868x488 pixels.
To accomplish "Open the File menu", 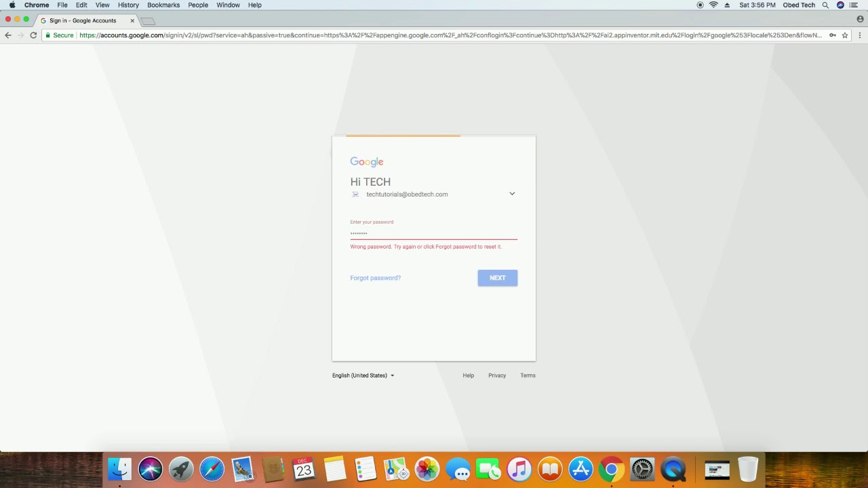I will pyautogui.click(x=62, y=5).
